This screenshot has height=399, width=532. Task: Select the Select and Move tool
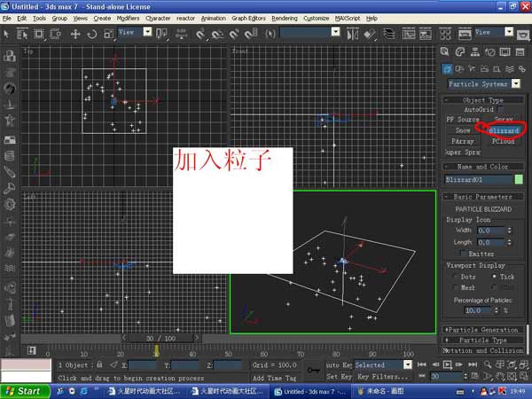[75, 34]
